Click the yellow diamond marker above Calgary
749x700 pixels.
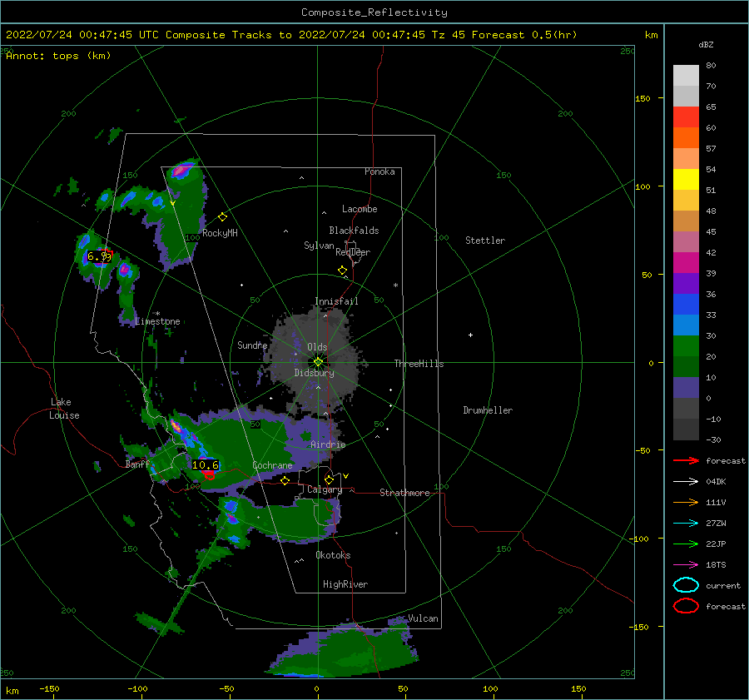point(329,479)
